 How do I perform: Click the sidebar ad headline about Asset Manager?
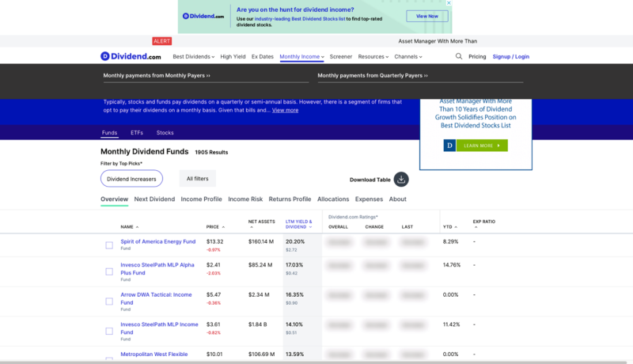coord(476,113)
